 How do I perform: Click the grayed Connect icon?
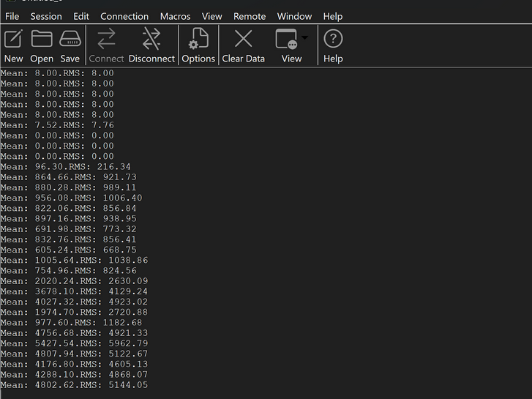coord(106,39)
